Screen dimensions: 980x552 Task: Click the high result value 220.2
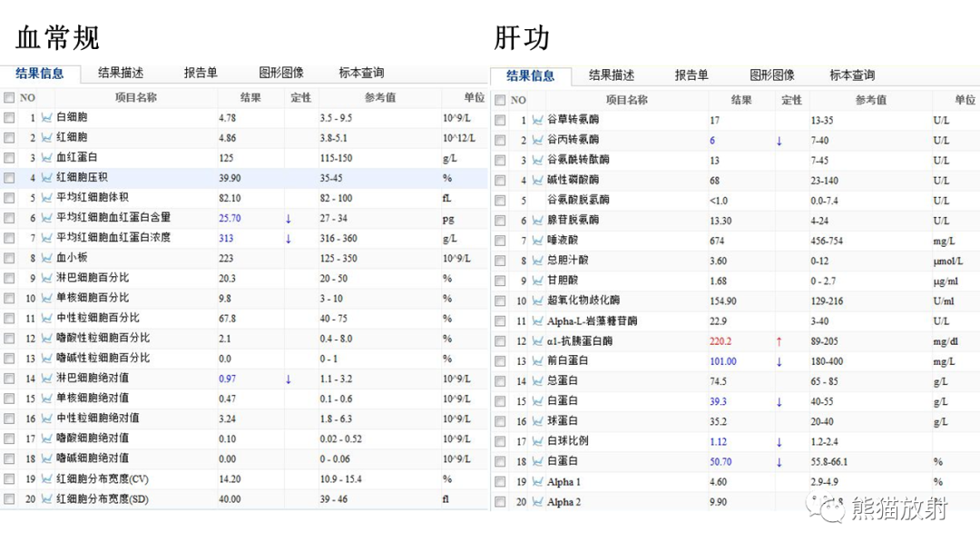coord(720,341)
